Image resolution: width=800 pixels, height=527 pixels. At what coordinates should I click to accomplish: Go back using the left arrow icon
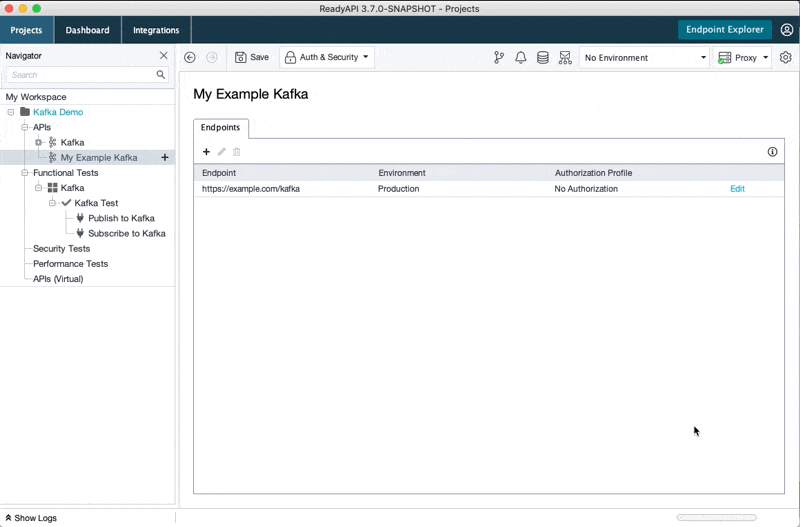pyautogui.click(x=190, y=58)
